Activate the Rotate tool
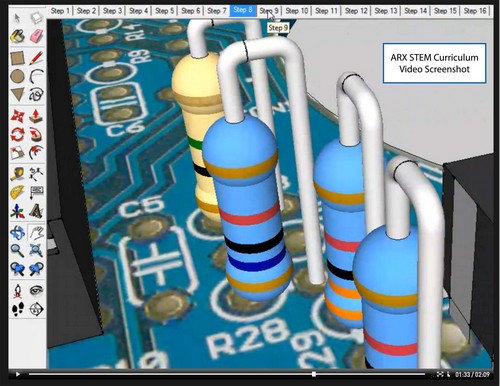Screen dimensions: 500x386 pos(17,135)
